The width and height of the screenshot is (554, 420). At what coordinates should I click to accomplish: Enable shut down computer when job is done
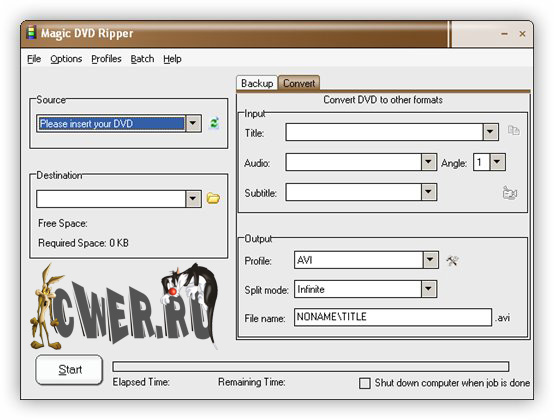[x=365, y=383]
